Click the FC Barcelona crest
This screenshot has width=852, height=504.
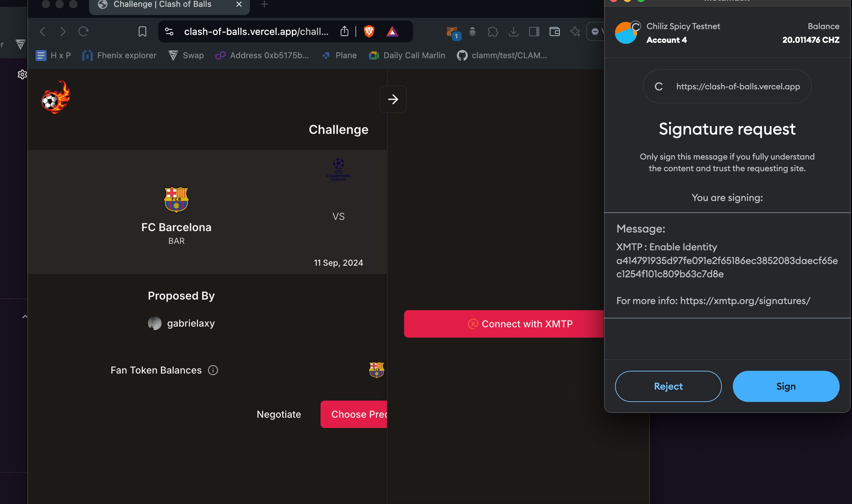pos(176,200)
